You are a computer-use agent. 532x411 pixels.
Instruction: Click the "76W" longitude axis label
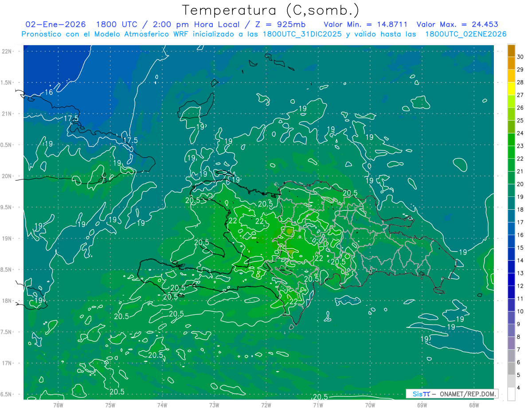(x=58, y=405)
